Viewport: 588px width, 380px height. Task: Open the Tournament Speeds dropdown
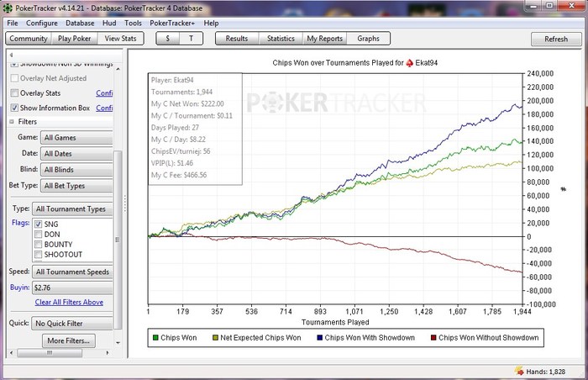point(72,272)
